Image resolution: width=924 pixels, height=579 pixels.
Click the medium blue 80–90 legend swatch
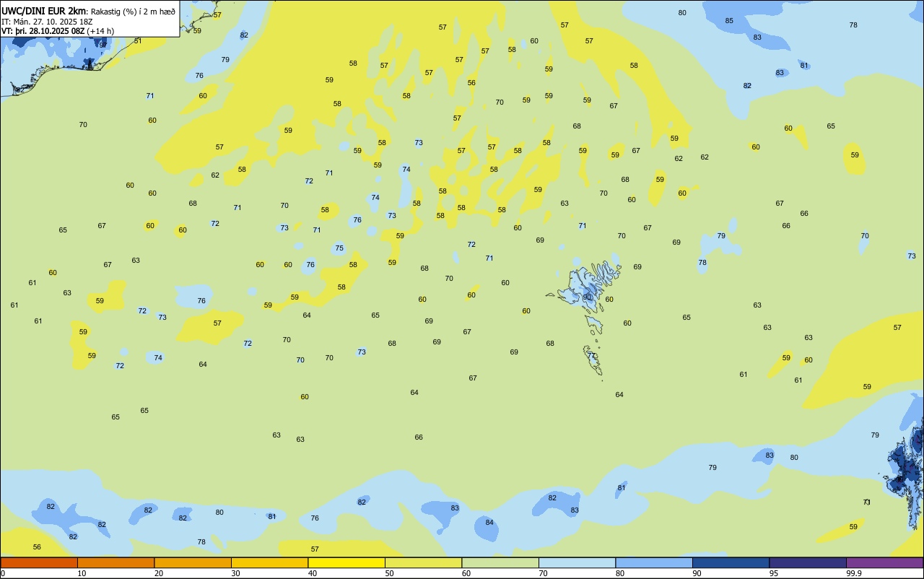654,562
